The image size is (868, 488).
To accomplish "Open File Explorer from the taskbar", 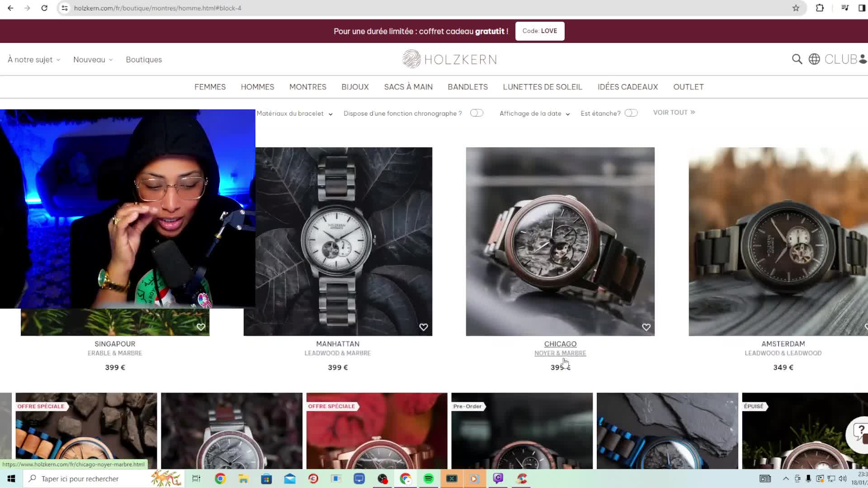I will click(x=243, y=479).
